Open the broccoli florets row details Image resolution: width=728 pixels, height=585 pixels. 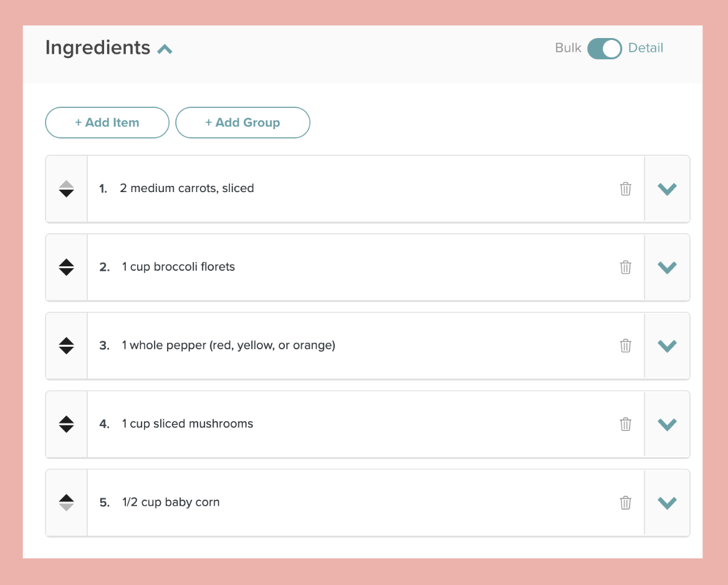(x=666, y=267)
